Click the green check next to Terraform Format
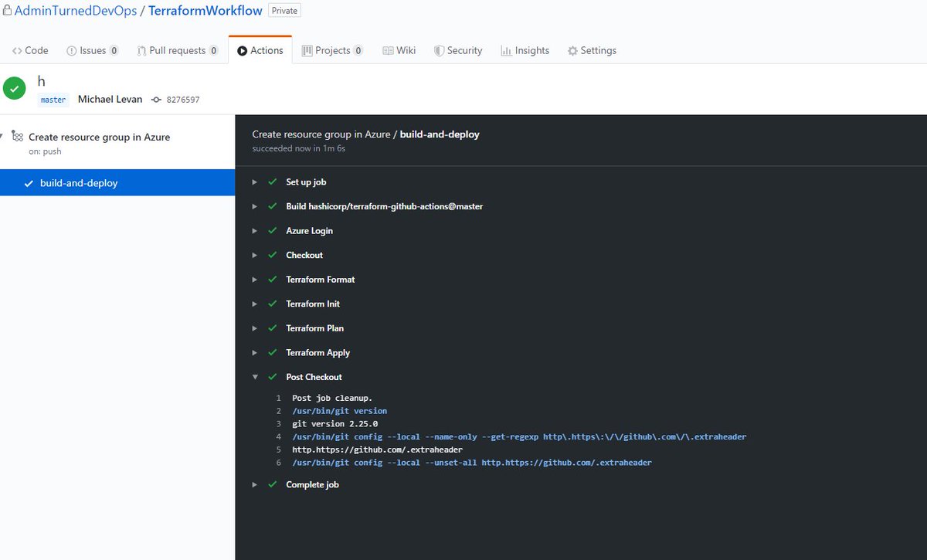Viewport: 927px width, 560px height. pyautogui.click(x=272, y=279)
